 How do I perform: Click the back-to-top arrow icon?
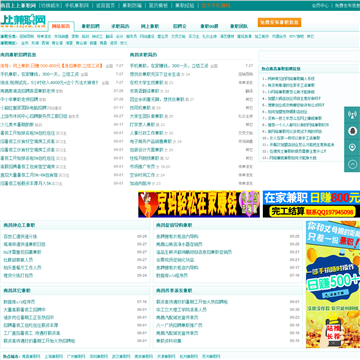(x=352, y=164)
